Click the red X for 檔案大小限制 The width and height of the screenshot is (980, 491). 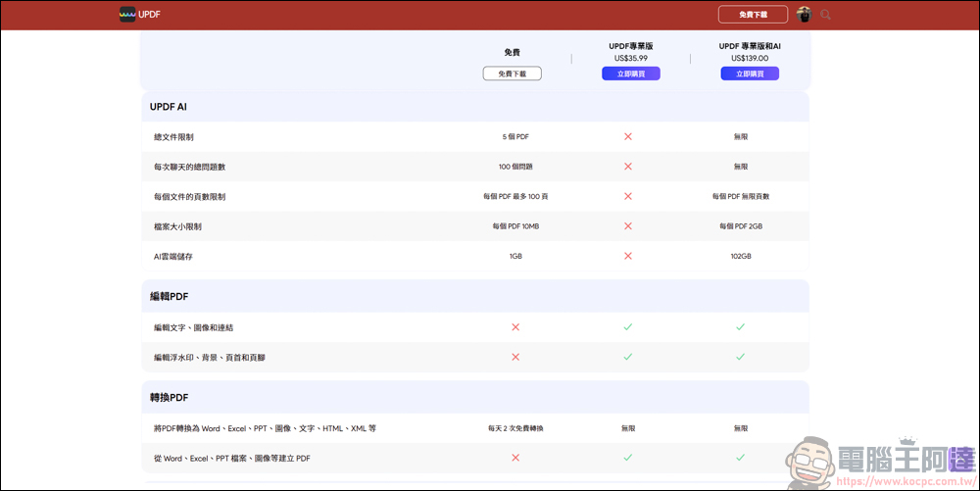(628, 226)
